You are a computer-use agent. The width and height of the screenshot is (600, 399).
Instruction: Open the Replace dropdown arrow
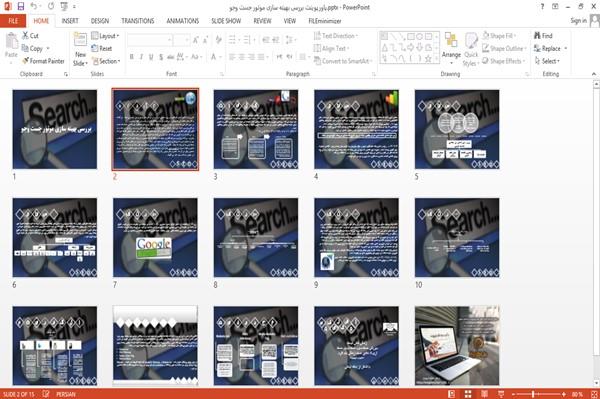[x=566, y=48]
